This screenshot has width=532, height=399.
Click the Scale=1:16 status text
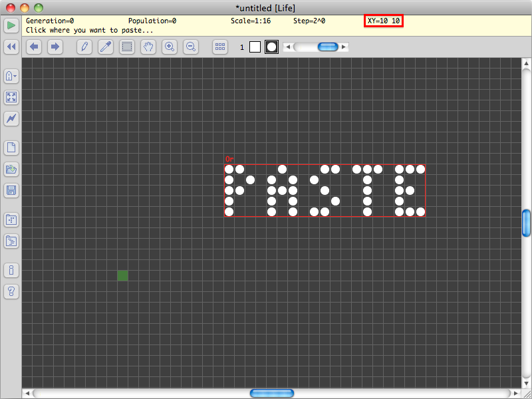(x=251, y=21)
